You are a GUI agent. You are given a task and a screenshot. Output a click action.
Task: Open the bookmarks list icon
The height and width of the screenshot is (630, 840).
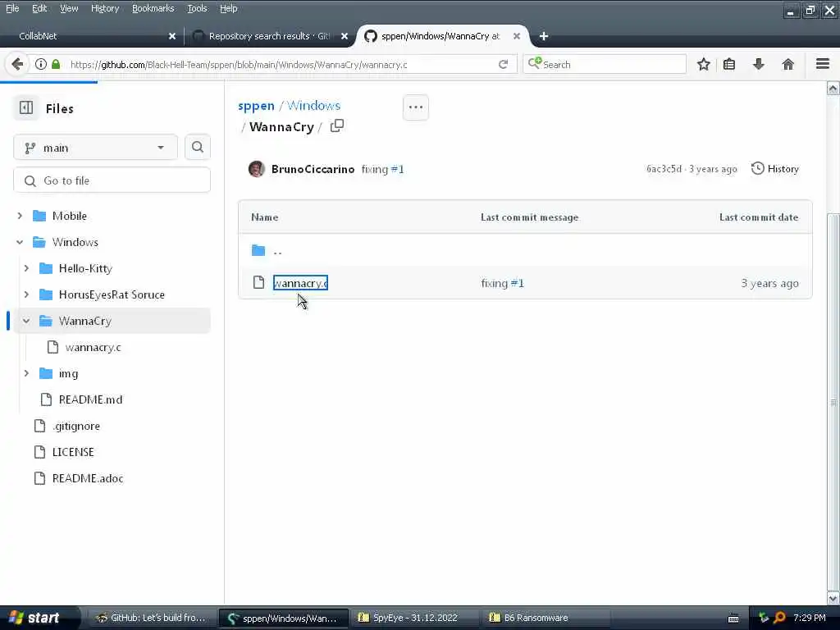click(729, 64)
